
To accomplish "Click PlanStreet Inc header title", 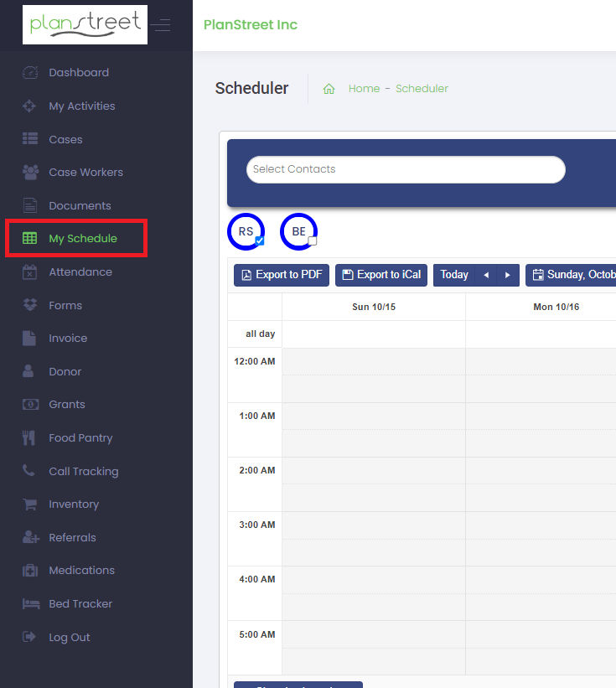I will coord(251,24).
